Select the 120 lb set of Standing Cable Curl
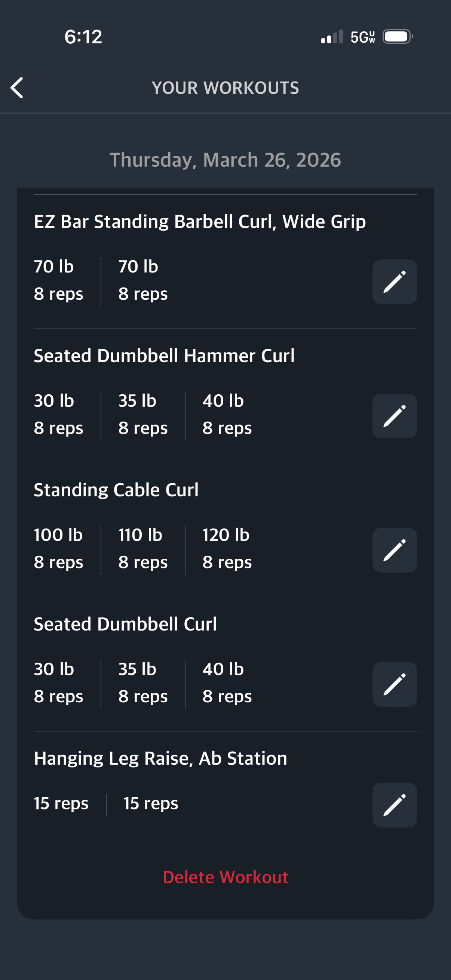 [227, 548]
